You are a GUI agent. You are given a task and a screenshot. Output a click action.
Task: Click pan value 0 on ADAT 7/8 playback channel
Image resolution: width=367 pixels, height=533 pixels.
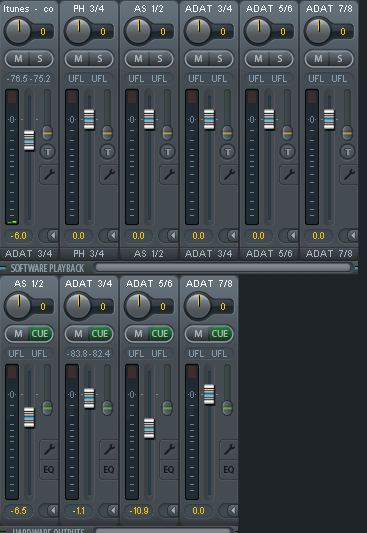[343, 32]
